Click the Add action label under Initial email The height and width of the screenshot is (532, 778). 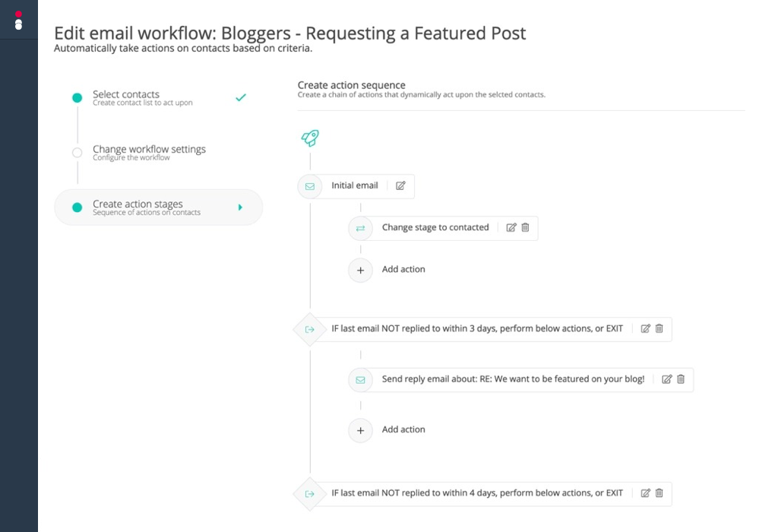coord(403,270)
